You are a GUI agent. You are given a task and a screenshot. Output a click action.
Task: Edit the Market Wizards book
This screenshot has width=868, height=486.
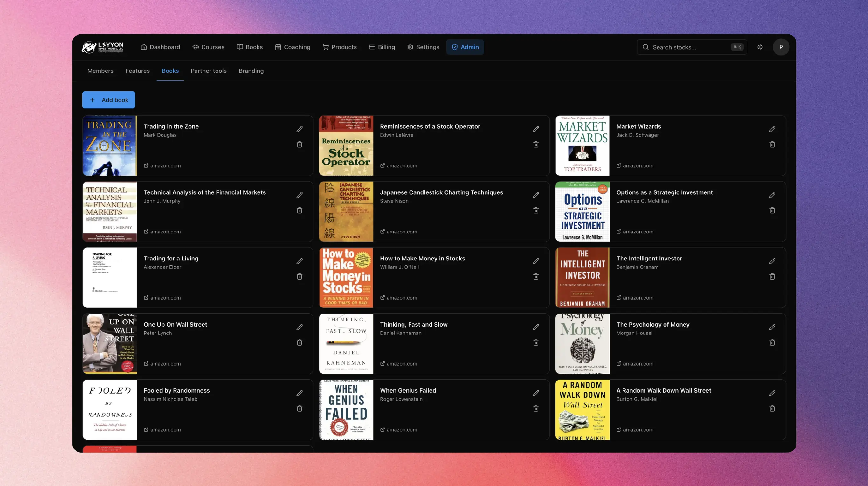click(x=772, y=129)
